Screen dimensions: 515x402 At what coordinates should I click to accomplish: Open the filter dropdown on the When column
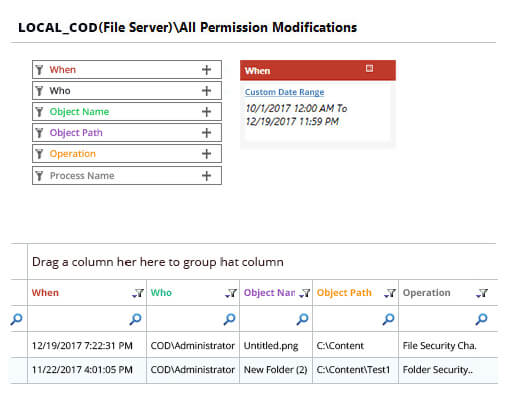(138, 293)
